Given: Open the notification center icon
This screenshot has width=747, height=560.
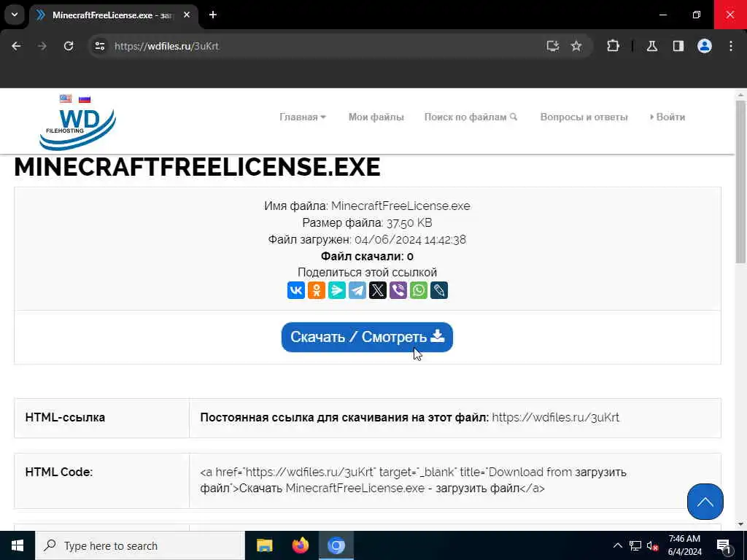Looking at the screenshot, I should coord(724,545).
